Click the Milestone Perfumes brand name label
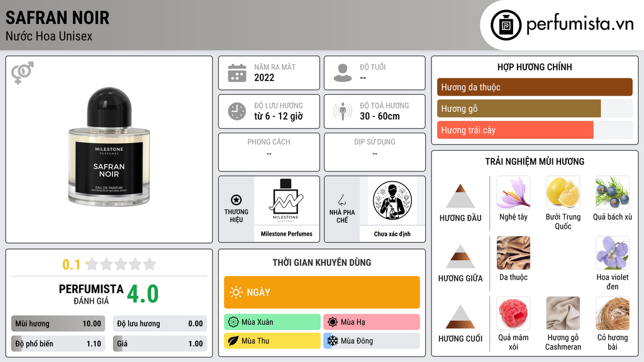This screenshot has height=362, width=644. pos(286,234)
